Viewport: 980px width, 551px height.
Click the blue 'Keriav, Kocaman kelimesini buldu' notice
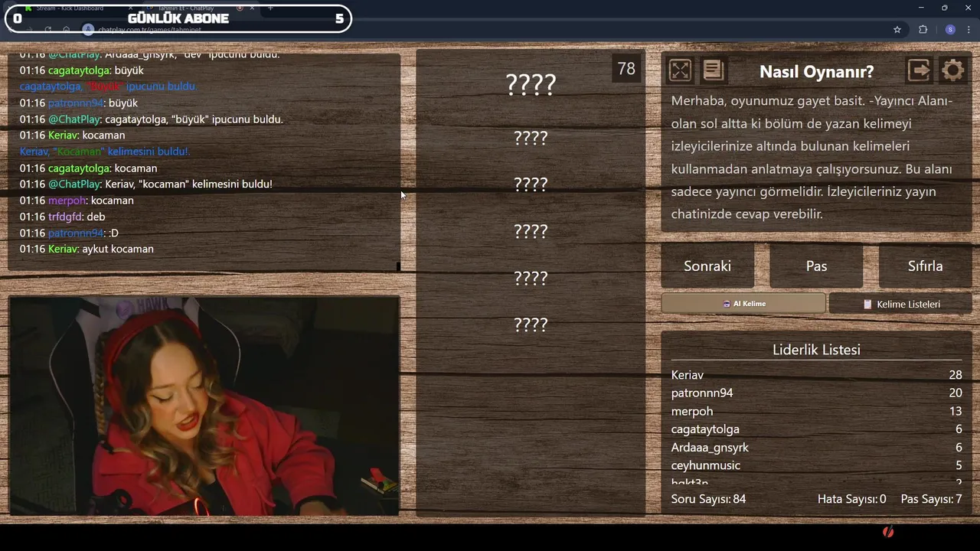(x=105, y=152)
